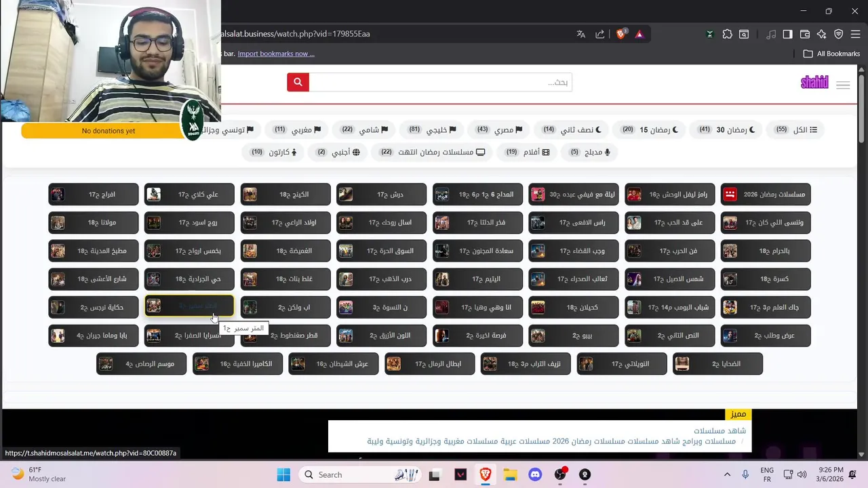Click the Windows Start button
The height and width of the screenshot is (488, 868).
[x=283, y=474]
